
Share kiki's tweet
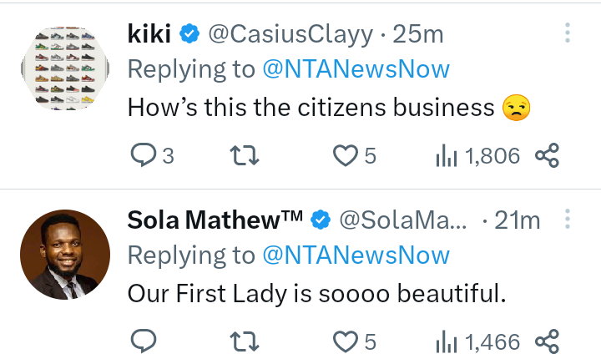[547, 155]
